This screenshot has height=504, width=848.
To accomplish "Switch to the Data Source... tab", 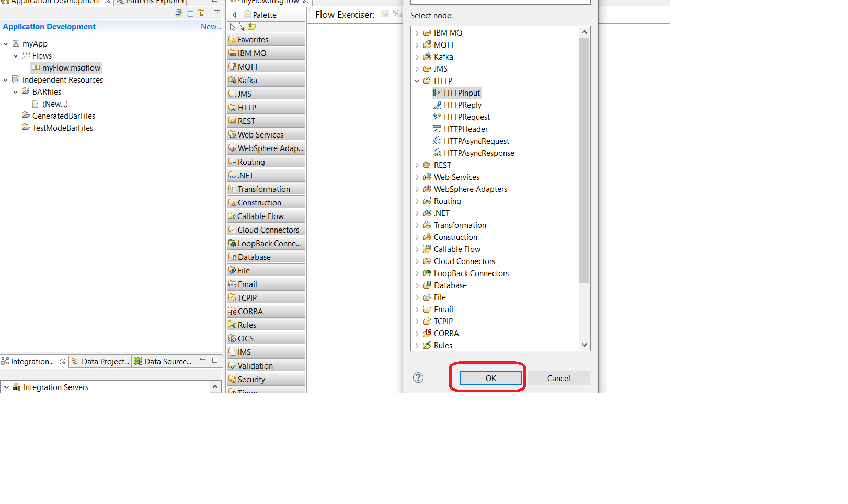I will (163, 361).
